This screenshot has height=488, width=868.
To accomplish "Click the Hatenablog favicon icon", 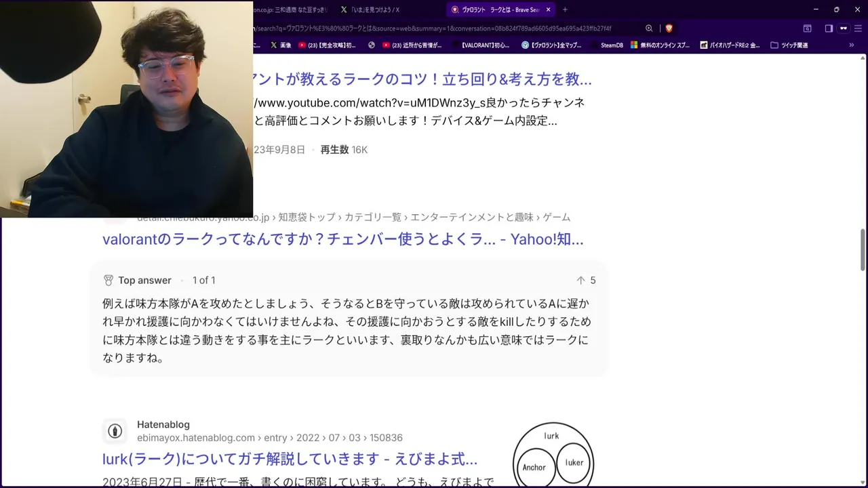I will (x=115, y=431).
